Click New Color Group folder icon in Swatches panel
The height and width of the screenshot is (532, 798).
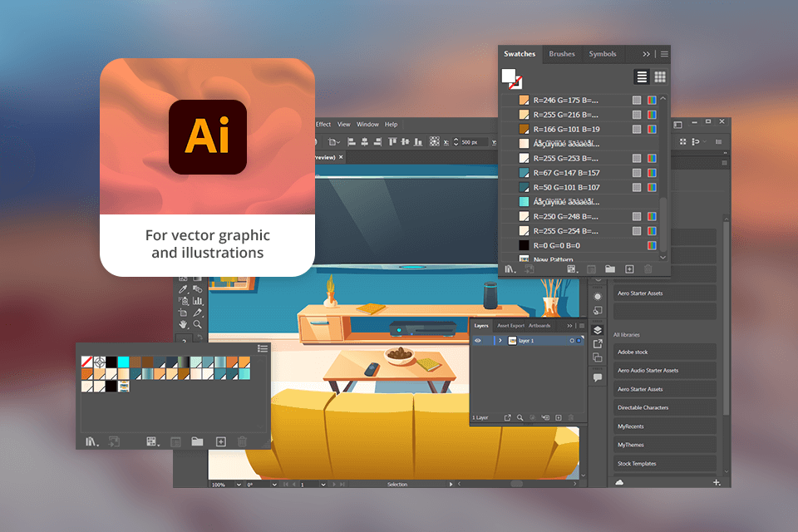(610, 268)
